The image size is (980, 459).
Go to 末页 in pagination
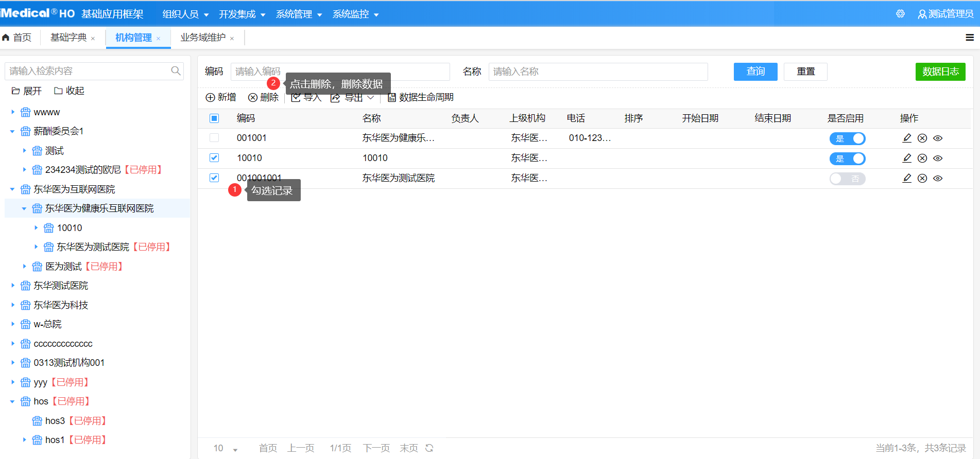409,448
